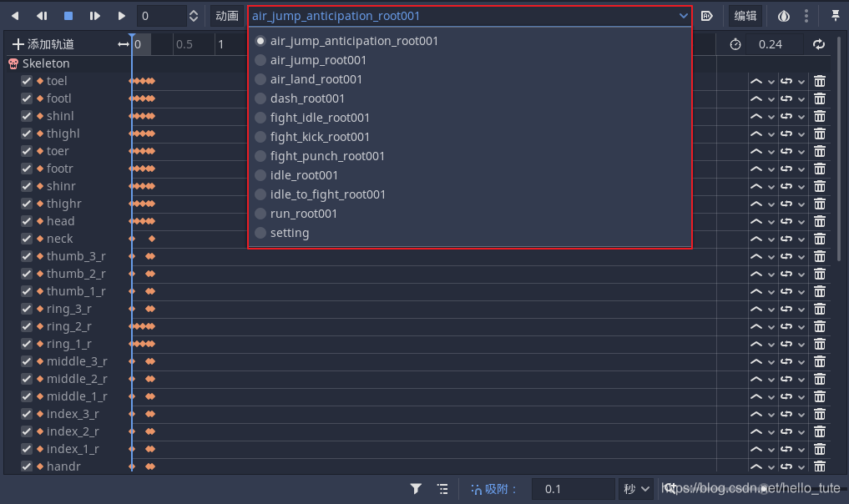Toggle the middle_2_r track checkbox

coord(27,379)
